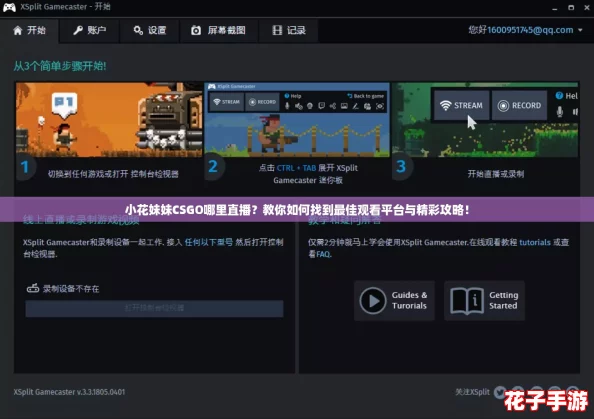Click the Getting Started button

(484, 300)
